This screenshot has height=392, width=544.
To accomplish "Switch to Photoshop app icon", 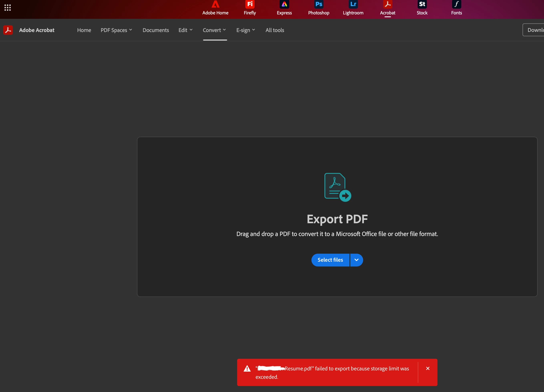I will point(318,8).
